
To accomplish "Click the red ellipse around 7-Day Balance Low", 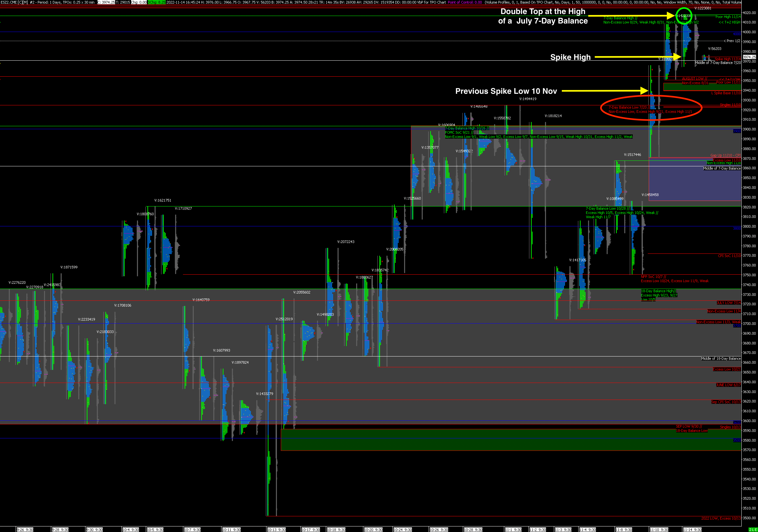I will (x=651, y=108).
